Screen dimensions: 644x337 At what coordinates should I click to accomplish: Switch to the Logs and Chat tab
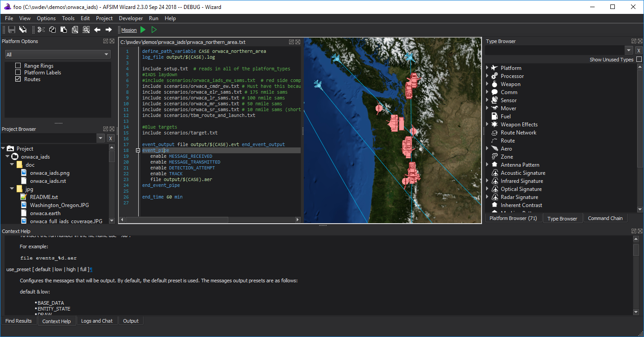pos(96,321)
